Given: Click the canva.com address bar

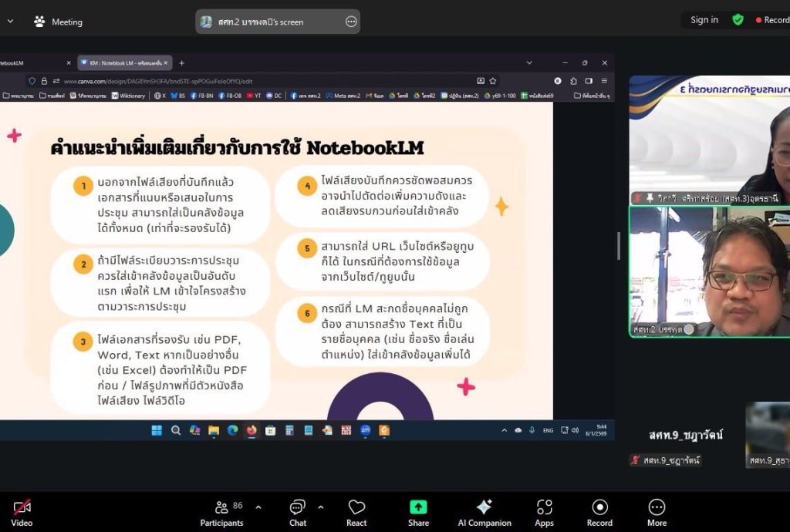Looking at the screenshot, I should (x=262, y=81).
